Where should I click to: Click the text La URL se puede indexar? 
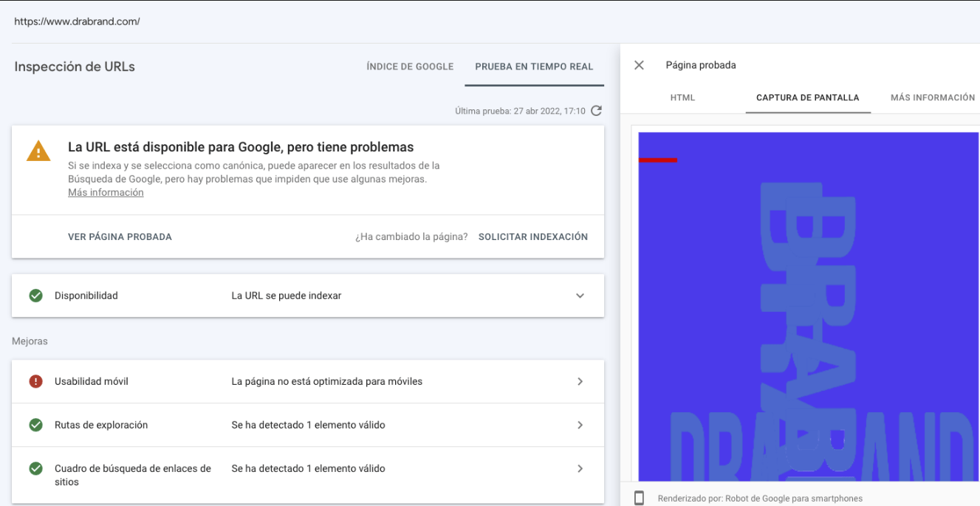pyautogui.click(x=287, y=295)
